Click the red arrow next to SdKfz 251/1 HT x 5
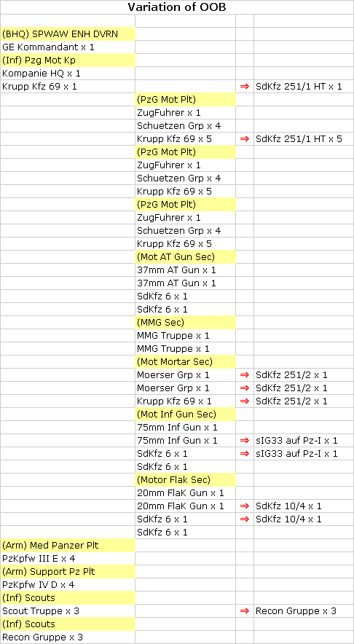This screenshot has width=354, height=644. [x=244, y=139]
